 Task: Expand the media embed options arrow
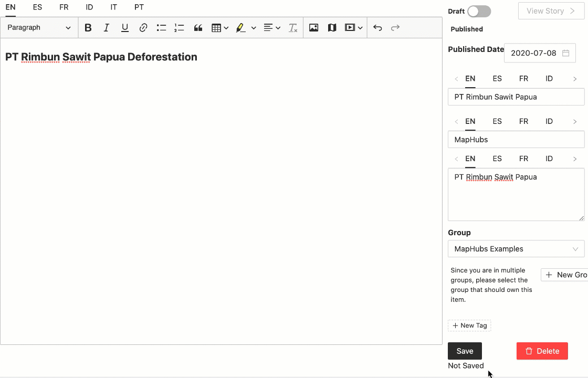(360, 28)
